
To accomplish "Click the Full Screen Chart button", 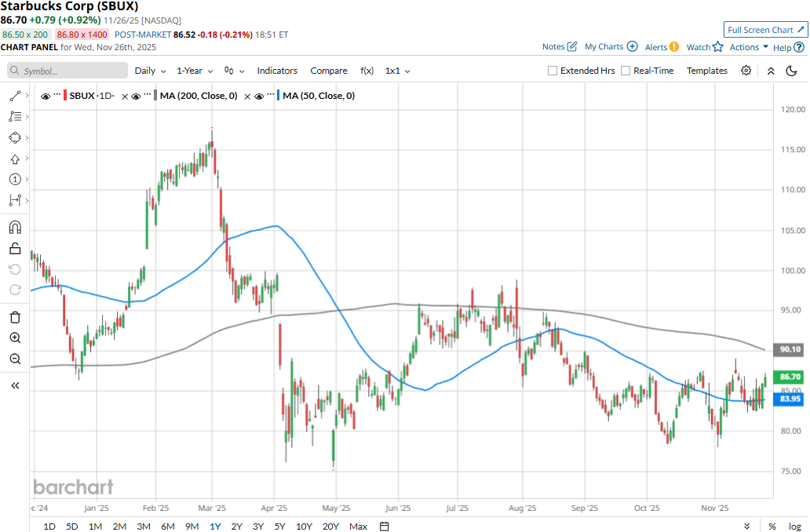I will [x=764, y=30].
